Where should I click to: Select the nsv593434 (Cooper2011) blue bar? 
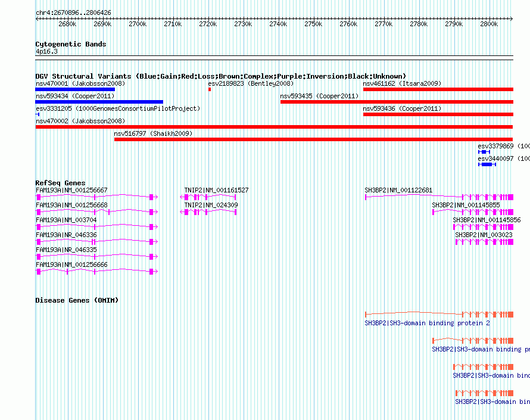(x=99, y=102)
